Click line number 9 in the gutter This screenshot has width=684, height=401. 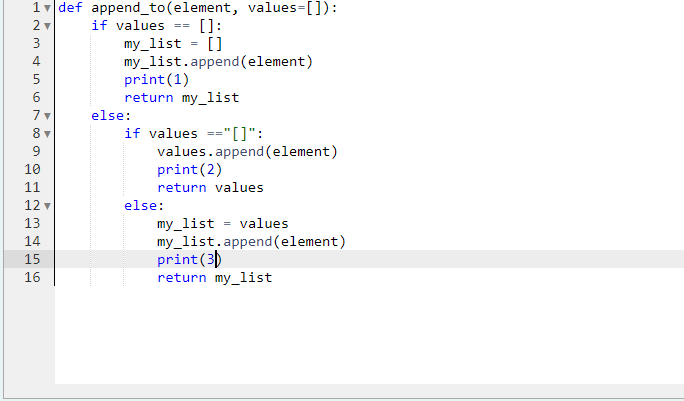pyautogui.click(x=36, y=151)
